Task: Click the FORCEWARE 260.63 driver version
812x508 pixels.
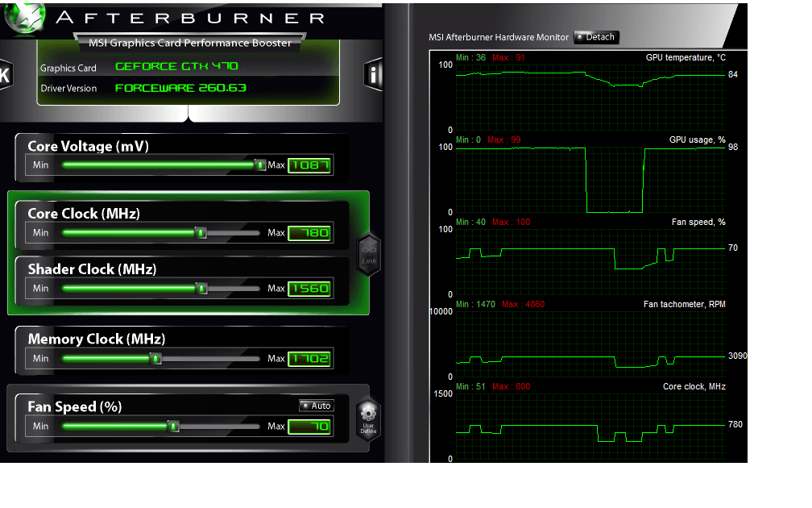Action: 180,88
